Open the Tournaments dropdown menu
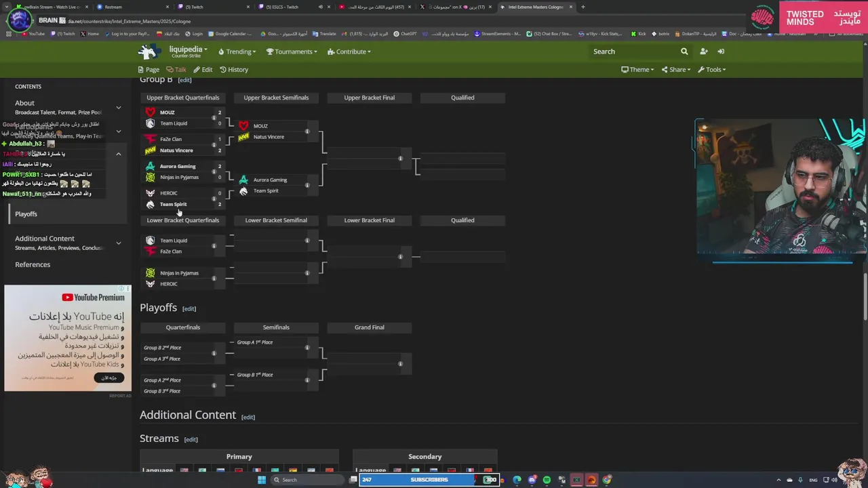Screen dimensions: 868x488 pos(292,52)
